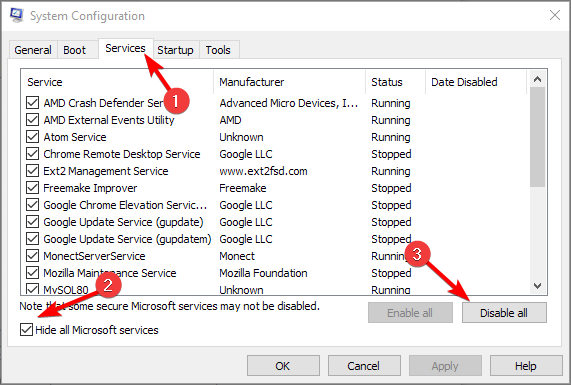Click the Disable all button
Viewport: 571px width, 385px height.
[x=504, y=313]
